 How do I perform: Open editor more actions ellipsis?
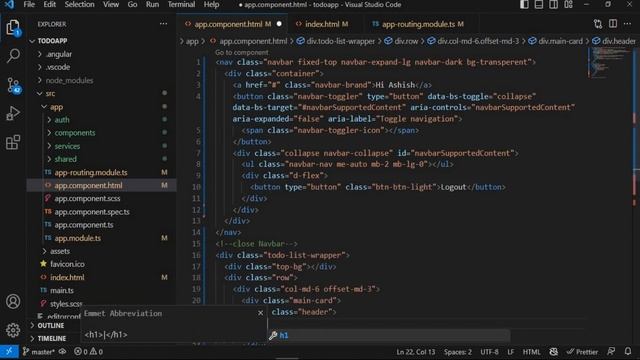pos(627,24)
